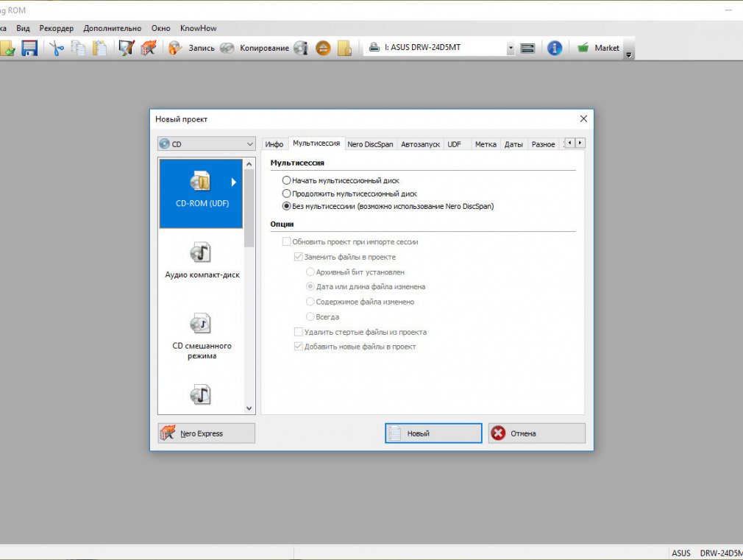Viewport: 743px width, 560px height.
Task: Switch to the UDF tab
Action: (454, 144)
